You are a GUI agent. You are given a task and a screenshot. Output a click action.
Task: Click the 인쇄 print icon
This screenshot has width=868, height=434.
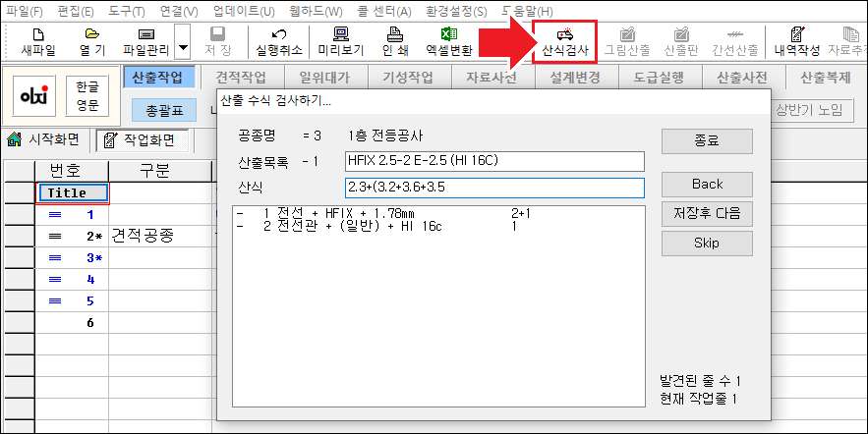pos(395,42)
